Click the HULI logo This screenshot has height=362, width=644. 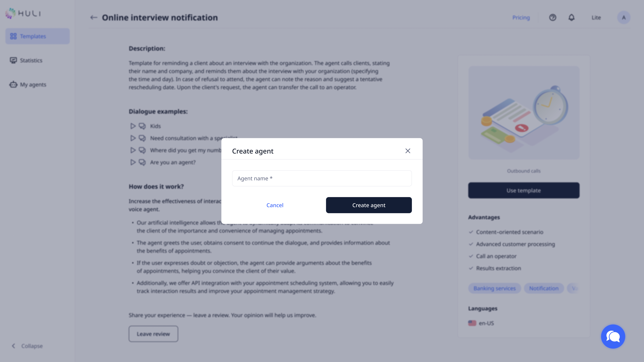23,13
